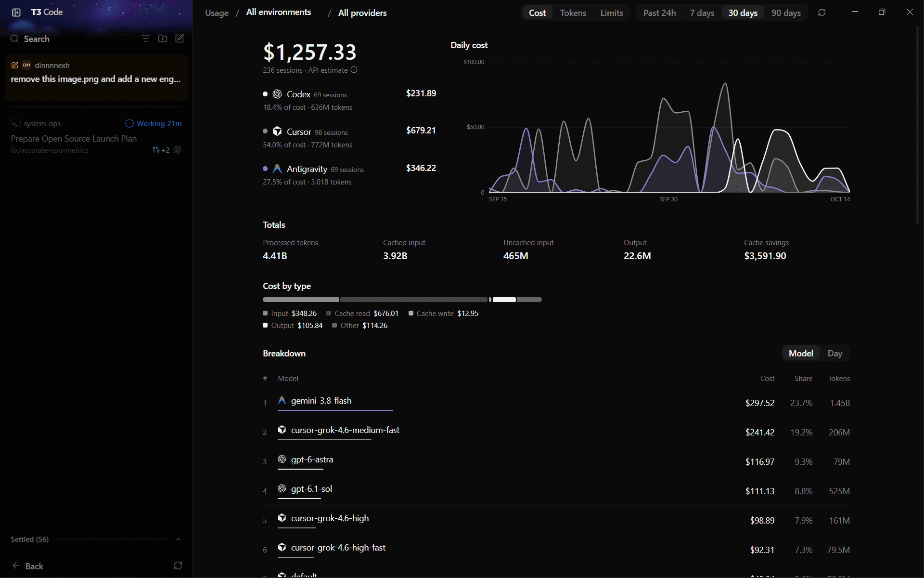Screen dimensions: 924x578
Task: Select the cursor-grok-4.6-high row
Action: (556, 520)
